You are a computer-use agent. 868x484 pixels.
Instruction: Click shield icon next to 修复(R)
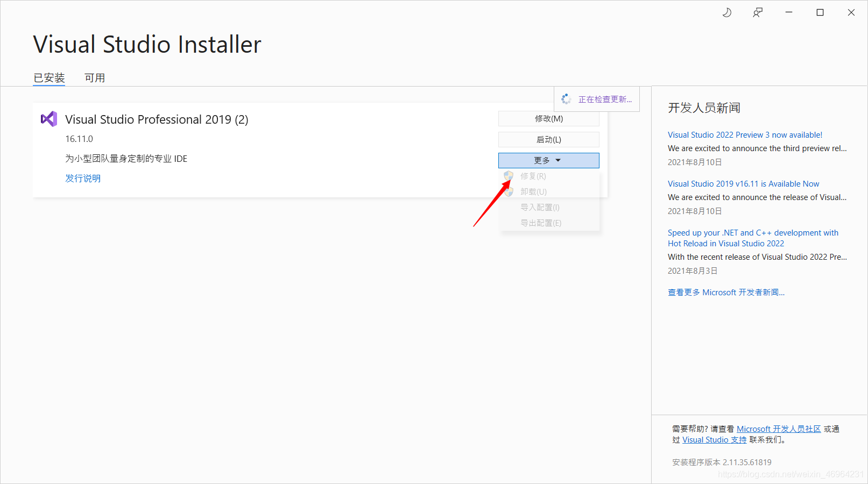509,176
